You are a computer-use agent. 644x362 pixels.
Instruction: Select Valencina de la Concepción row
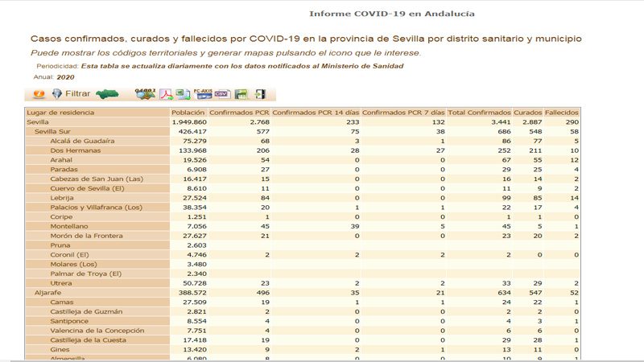click(x=97, y=331)
